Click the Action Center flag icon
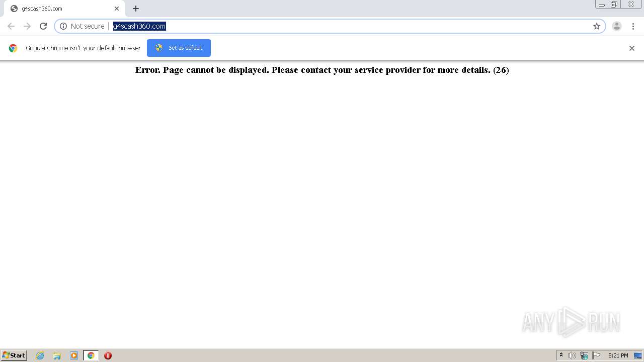 tap(596, 355)
